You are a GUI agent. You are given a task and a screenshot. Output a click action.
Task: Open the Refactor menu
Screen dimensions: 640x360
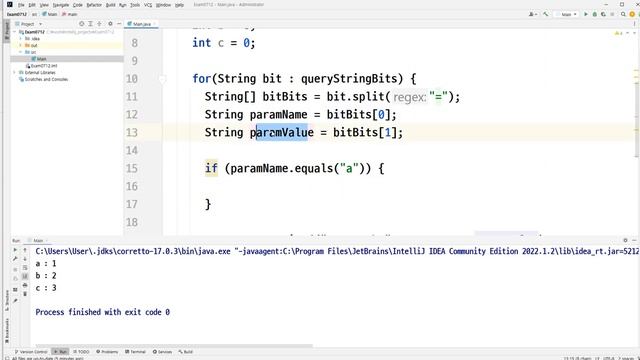click(94, 5)
